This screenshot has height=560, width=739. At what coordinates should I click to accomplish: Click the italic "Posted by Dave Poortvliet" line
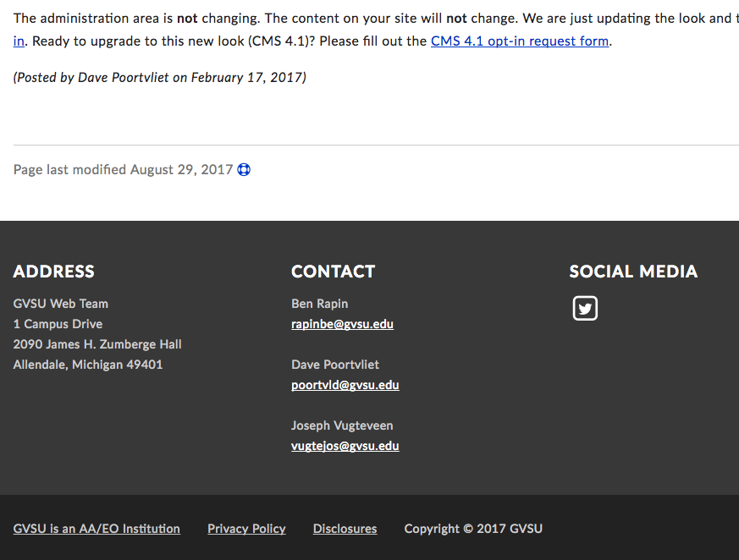[159, 78]
